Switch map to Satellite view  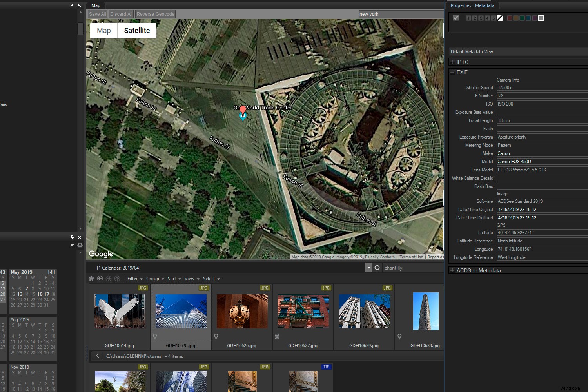pos(137,31)
